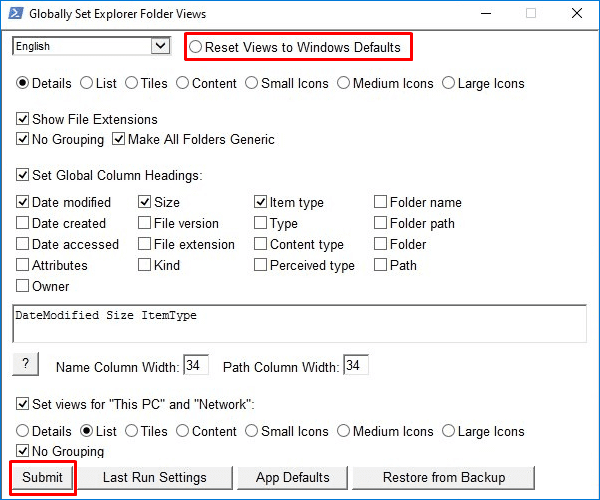Close the Folder Views window
The height and width of the screenshot is (500, 600).
pos(577,13)
